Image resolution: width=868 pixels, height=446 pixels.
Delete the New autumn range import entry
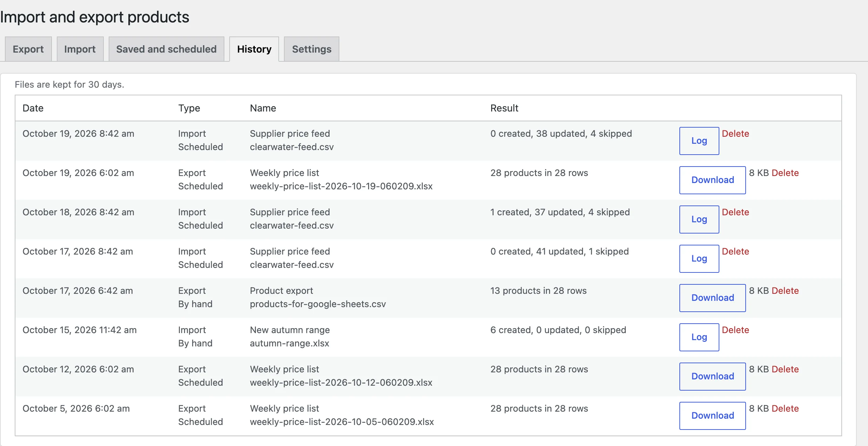[x=735, y=330]
